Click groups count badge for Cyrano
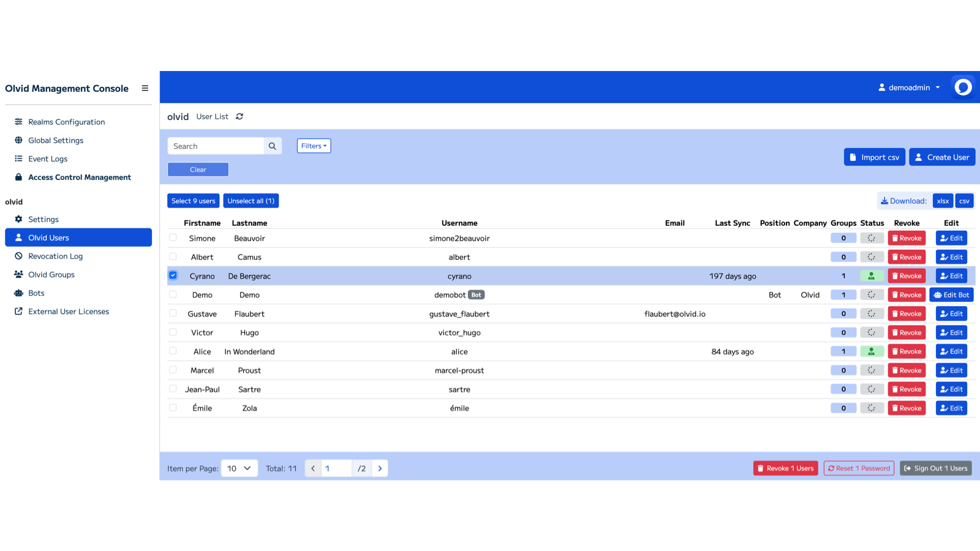The height and width of the screenshot is (551, 980). pos(843,276)
